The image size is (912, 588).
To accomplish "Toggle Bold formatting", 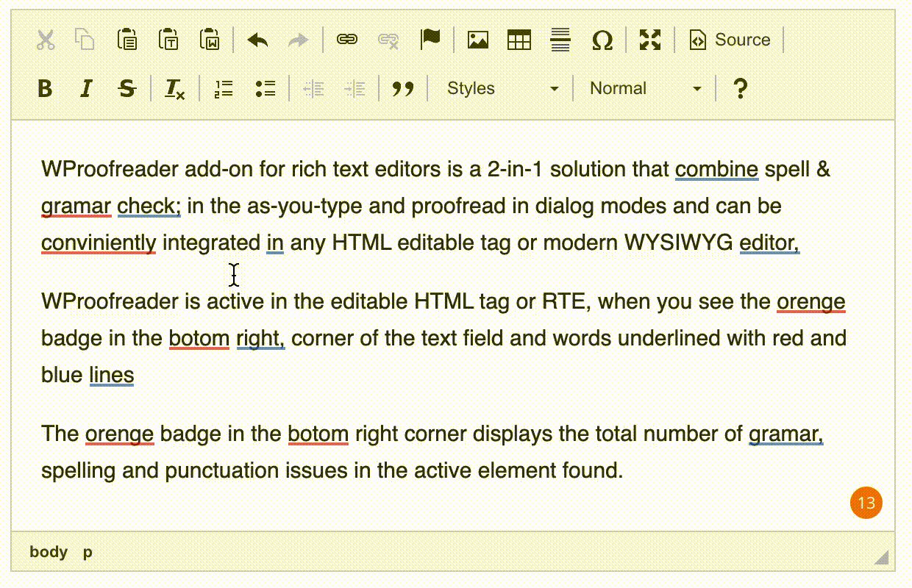I will (x=45, y=89).
